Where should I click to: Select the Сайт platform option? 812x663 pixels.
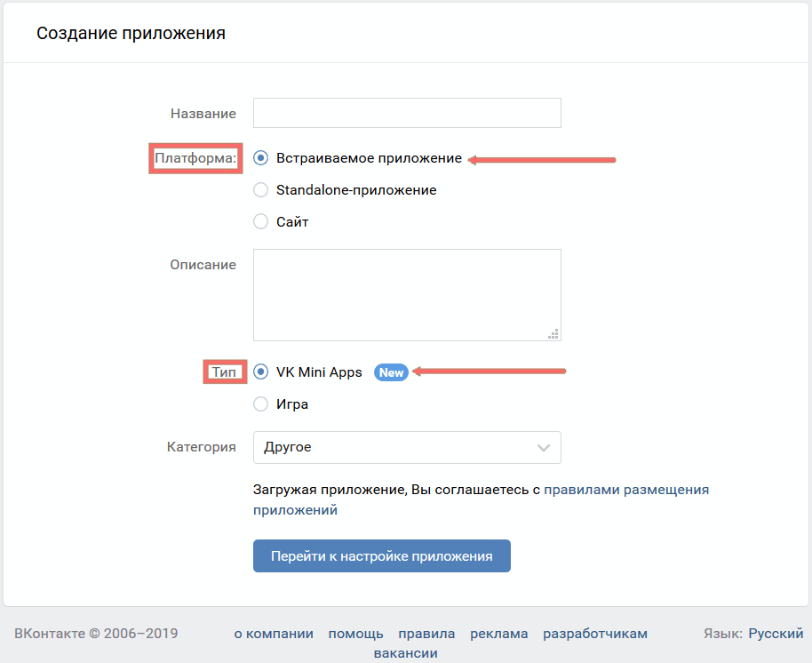coord(260,221)
